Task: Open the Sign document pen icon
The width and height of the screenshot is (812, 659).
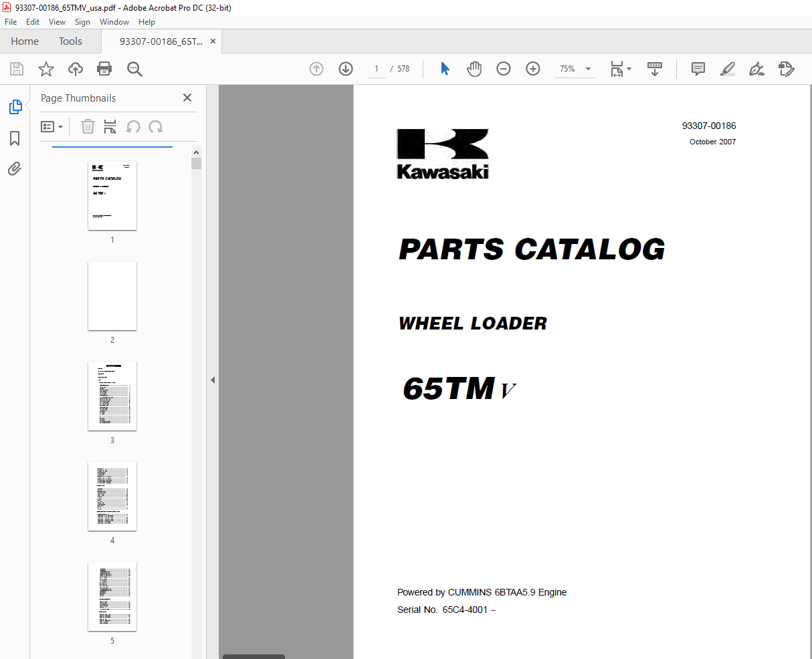Action: [757, 69]
